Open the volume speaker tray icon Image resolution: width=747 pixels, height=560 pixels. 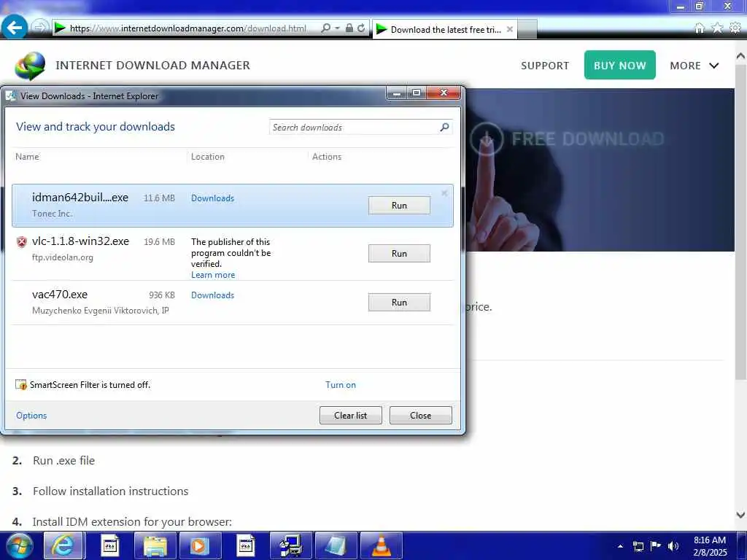[x=673, y=545]
